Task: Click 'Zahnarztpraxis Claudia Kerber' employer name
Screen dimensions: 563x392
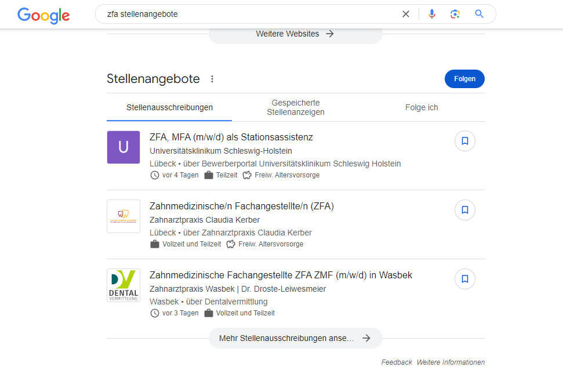Action: click(205, 220)
